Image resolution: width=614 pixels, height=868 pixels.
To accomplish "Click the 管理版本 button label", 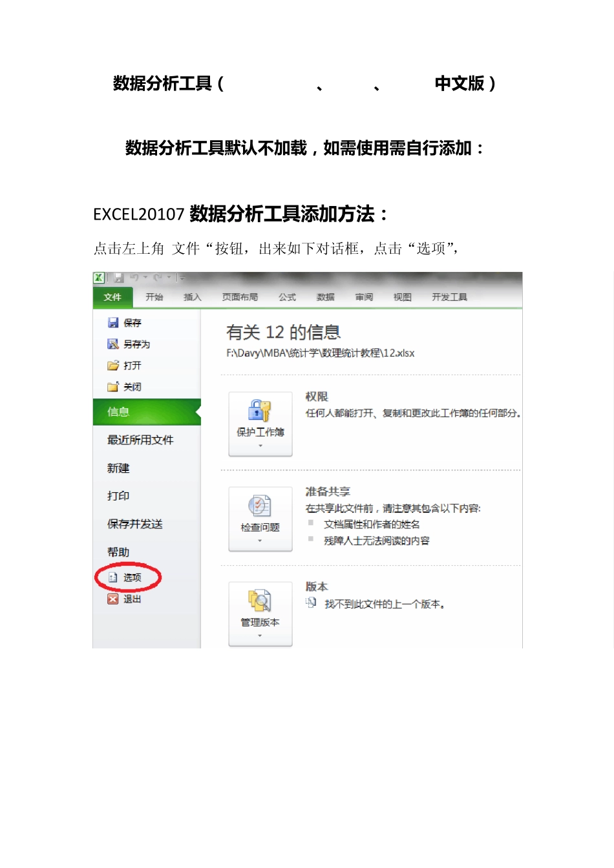I will (x=260, y=622).
